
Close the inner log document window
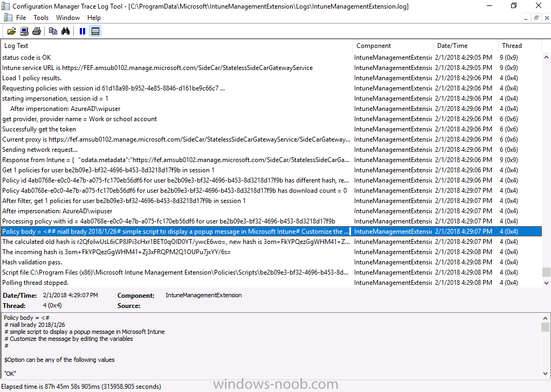click(x=547, y=18)
